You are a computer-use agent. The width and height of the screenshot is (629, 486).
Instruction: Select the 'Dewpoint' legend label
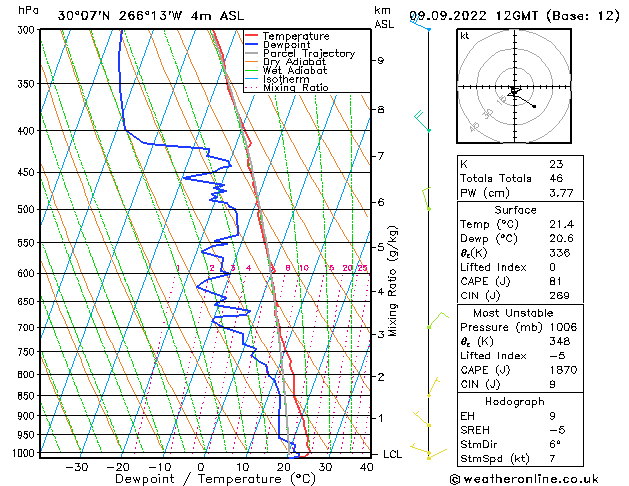[x=286, y=45]
